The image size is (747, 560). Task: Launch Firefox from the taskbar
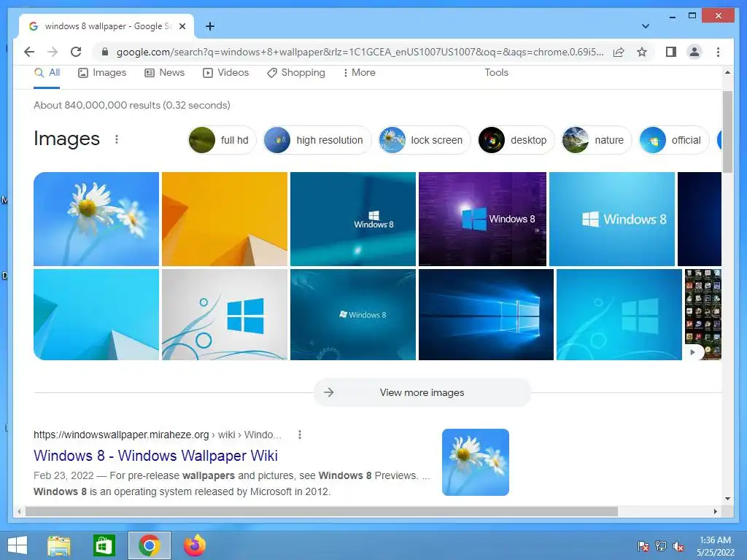pyautogui.click(x=195, y=545)
